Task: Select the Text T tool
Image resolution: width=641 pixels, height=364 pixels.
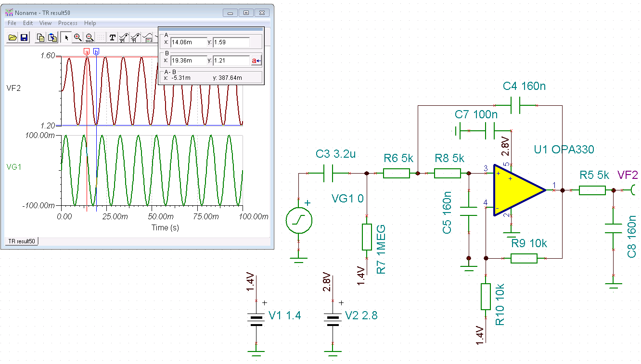Action: pos(112,37)
